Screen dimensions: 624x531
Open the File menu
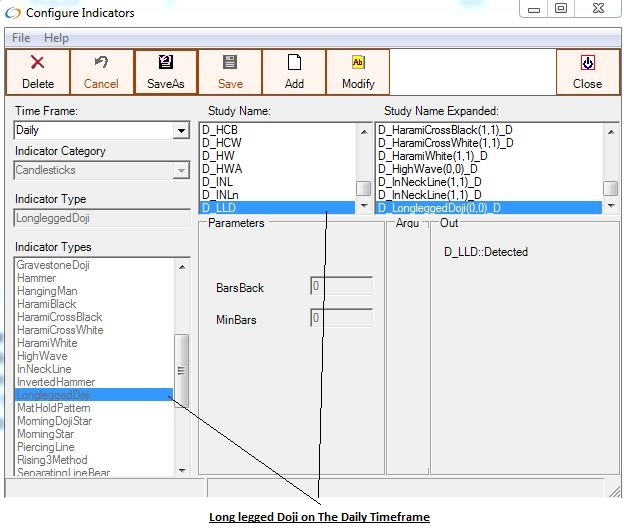tap(21, 38)
